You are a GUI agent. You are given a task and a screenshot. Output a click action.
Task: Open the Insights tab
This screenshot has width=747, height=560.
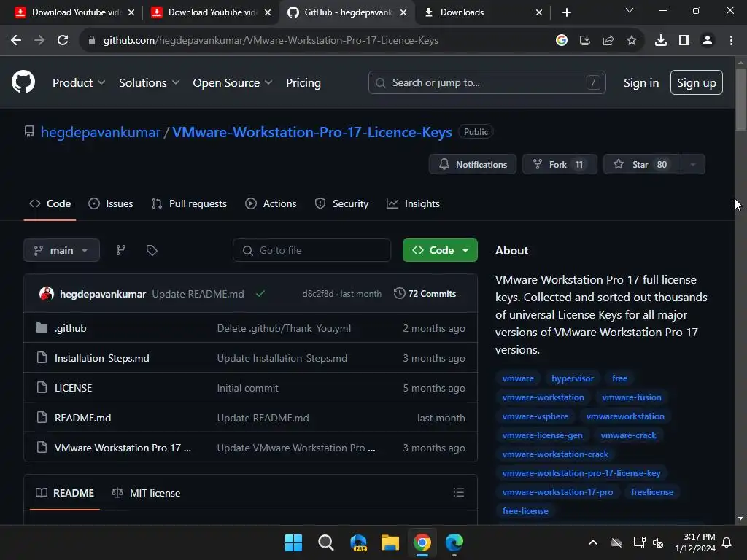coord(413,204)
